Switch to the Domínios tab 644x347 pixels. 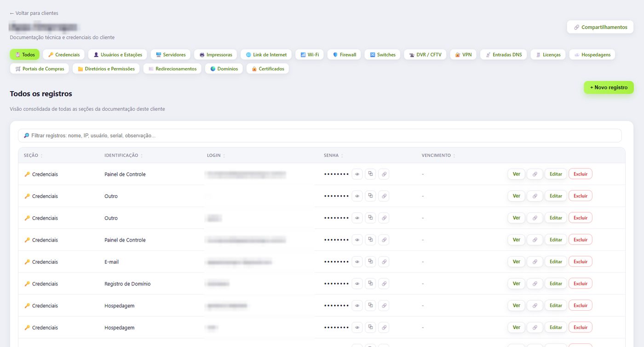pos(224,69)
